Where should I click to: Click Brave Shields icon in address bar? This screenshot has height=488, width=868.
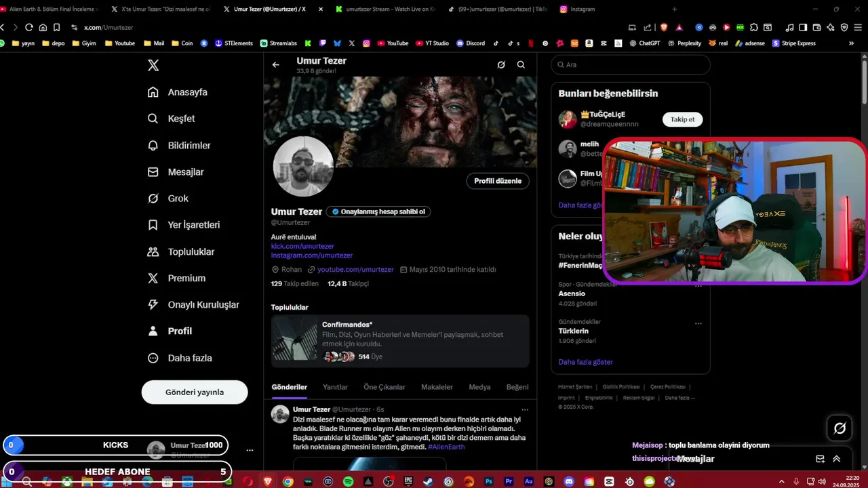point(663,28)
